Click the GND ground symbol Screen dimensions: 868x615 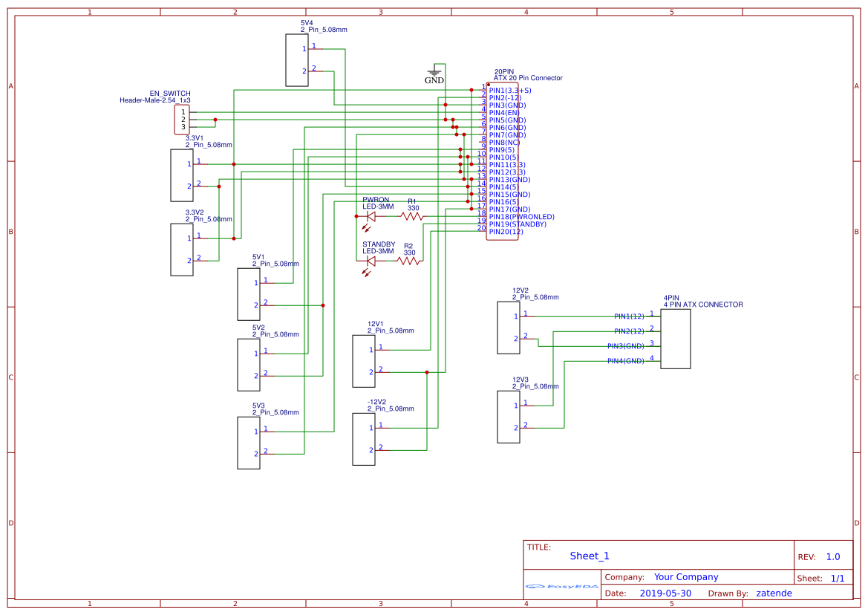click(435, 72)
